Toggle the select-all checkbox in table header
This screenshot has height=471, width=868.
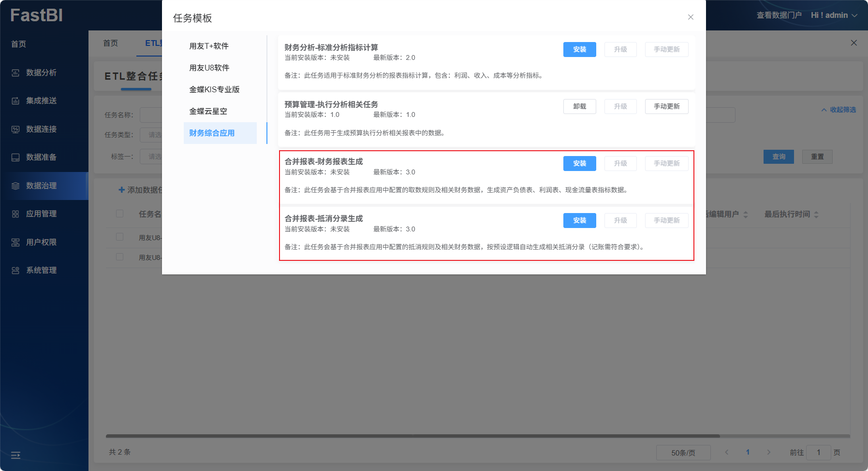click(120, 214)
